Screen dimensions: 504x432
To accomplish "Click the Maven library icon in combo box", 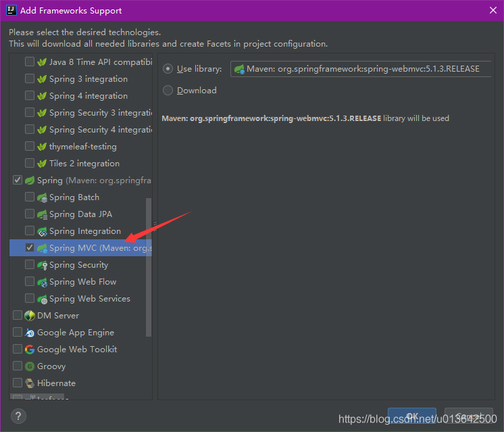I will point(239,69).
